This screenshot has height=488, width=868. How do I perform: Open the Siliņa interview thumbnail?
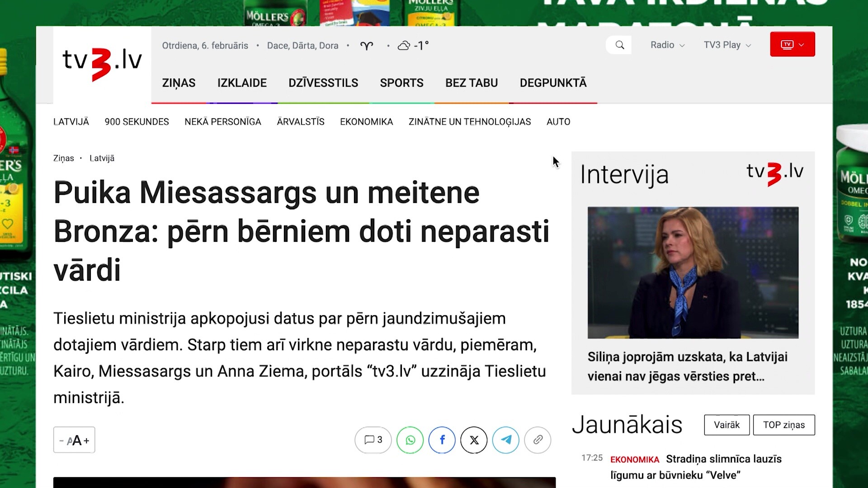coord(693,272)
